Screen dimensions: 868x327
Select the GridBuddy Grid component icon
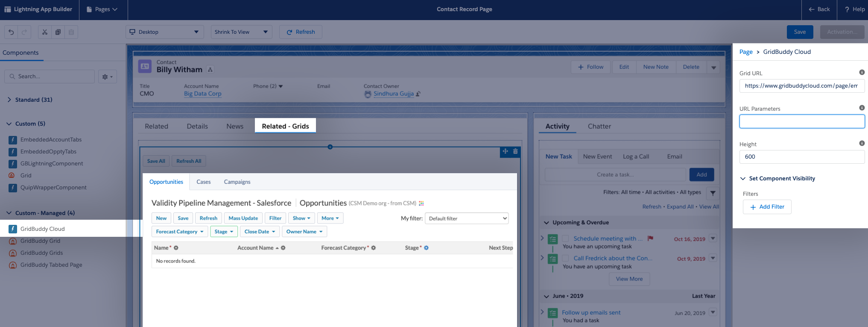pyautogui.click(x=13, y=241)
